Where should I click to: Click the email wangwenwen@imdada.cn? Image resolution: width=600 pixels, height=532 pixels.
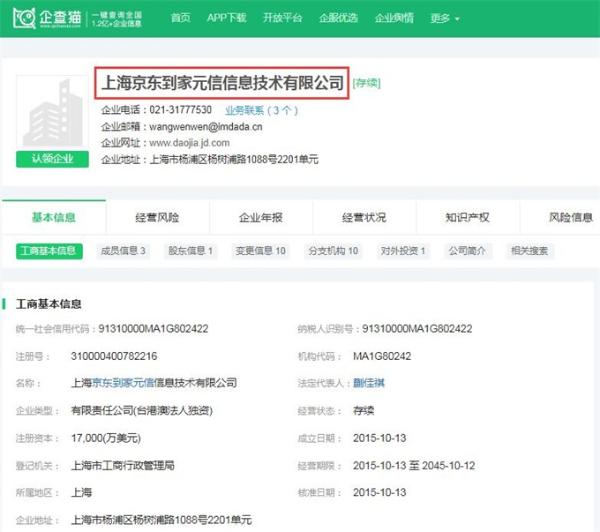click(205, 127)
